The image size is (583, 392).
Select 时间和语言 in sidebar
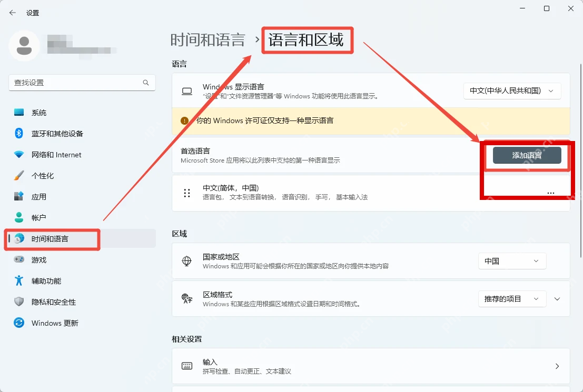81,238
